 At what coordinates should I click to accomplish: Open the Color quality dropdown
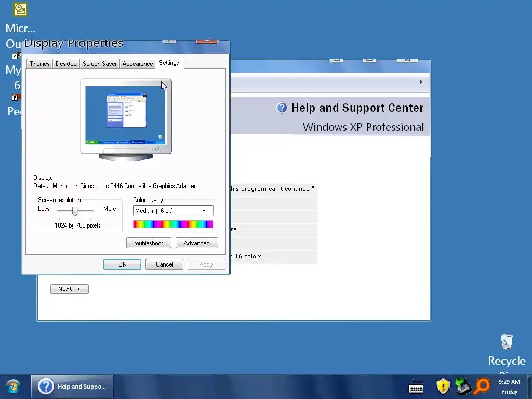click(x=173, y=211)
